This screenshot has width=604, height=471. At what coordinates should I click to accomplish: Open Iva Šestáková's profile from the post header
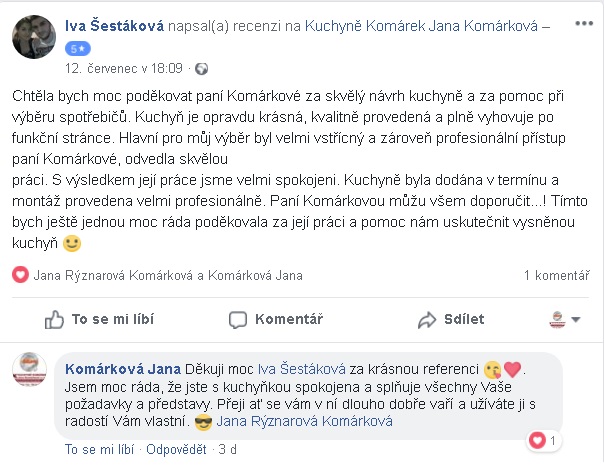(114, 26)
